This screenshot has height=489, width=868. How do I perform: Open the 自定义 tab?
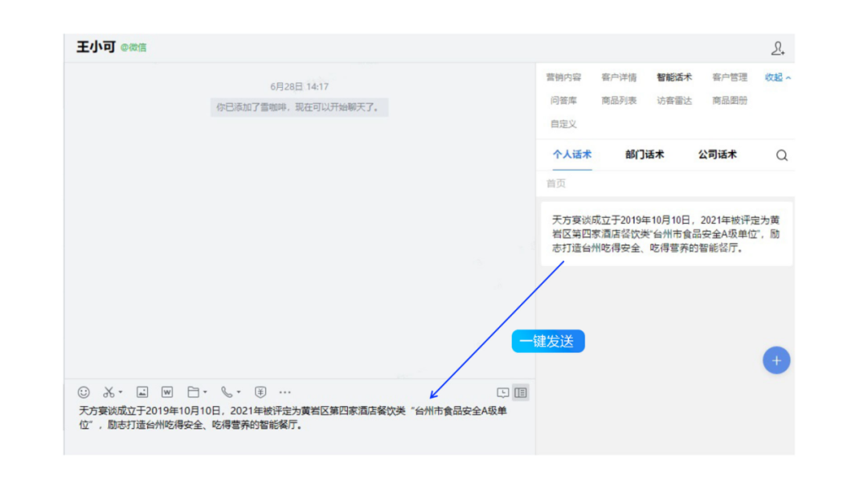[563, 124]
